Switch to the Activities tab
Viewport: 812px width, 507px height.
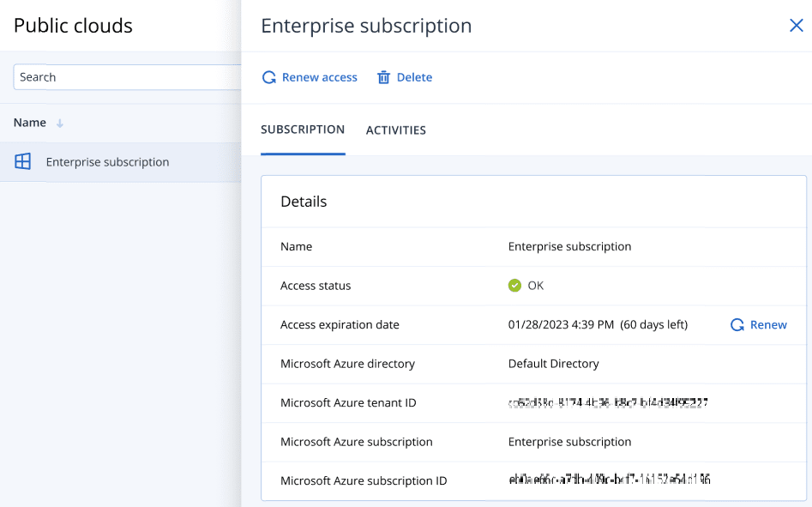[x=395, y=130]
